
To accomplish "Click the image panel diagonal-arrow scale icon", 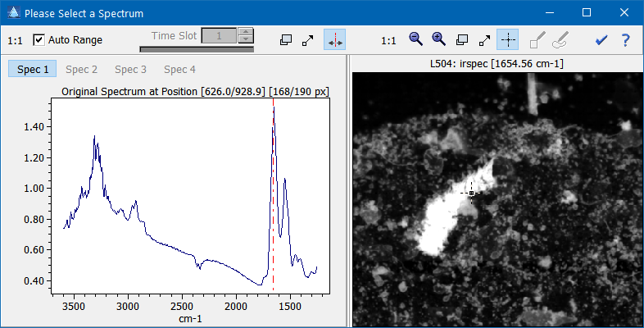I will click(x=485, y=40).
